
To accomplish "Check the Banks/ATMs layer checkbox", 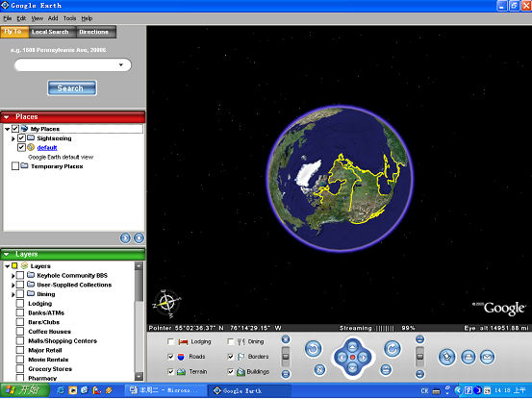I will [x=20, y=312].
